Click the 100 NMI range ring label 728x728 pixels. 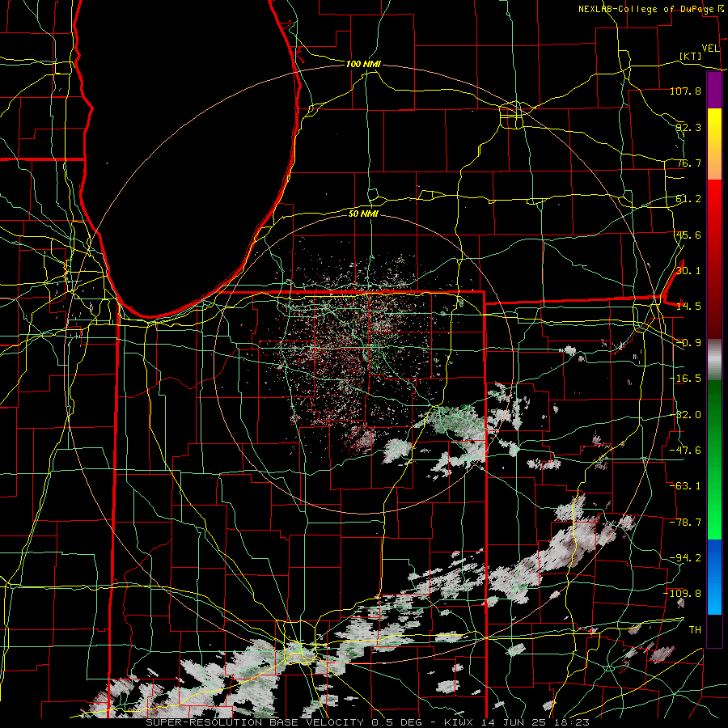[x=363, y=64]
